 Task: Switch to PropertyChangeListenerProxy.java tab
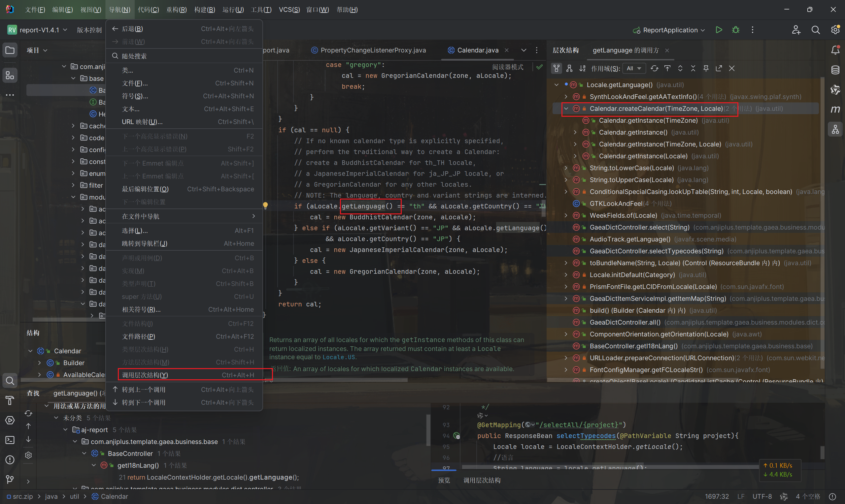(368, 50)
